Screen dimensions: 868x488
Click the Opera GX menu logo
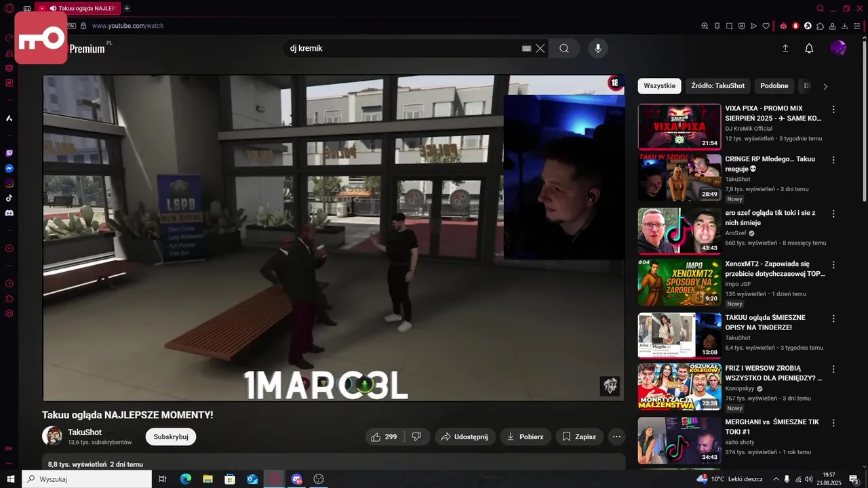click(x=9, y=8)
